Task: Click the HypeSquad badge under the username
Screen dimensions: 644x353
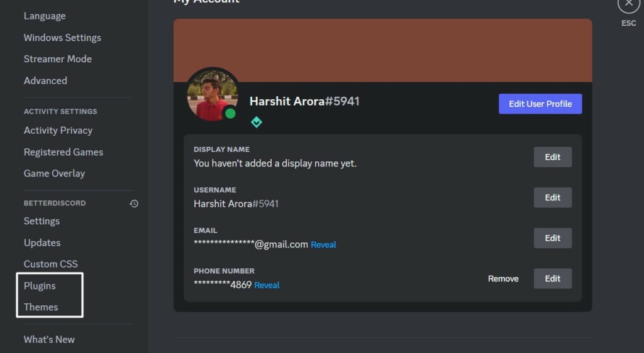Action: pos(257,122)
